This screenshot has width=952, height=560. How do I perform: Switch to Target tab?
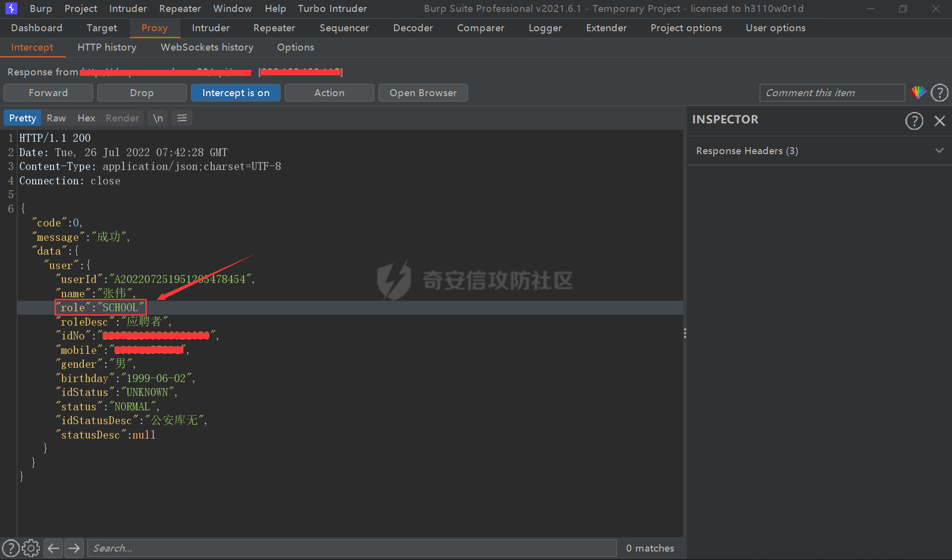(x=102, y=28)
